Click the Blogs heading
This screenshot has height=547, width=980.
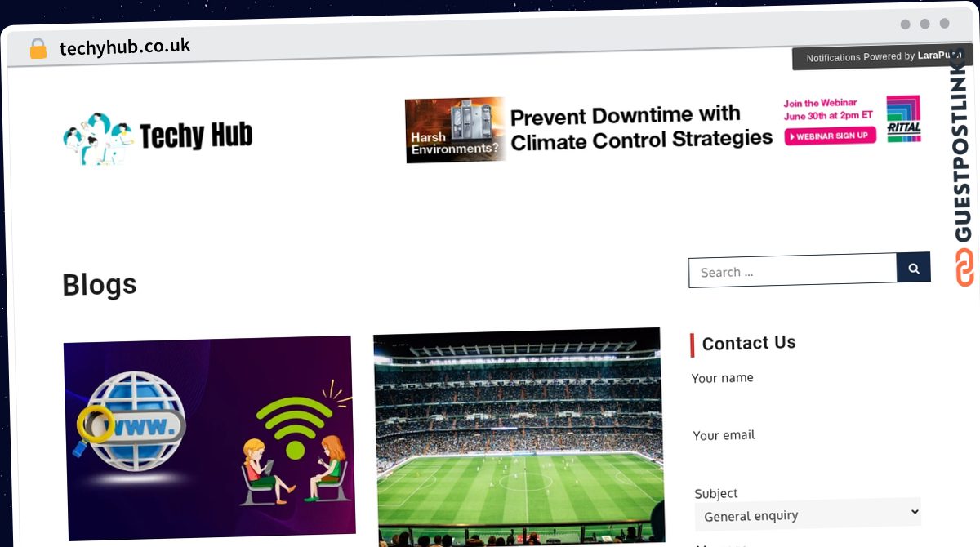coord(100,284)
